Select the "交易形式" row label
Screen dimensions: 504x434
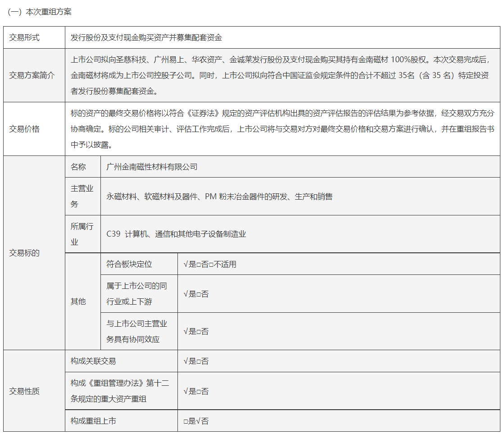point(24,38)
